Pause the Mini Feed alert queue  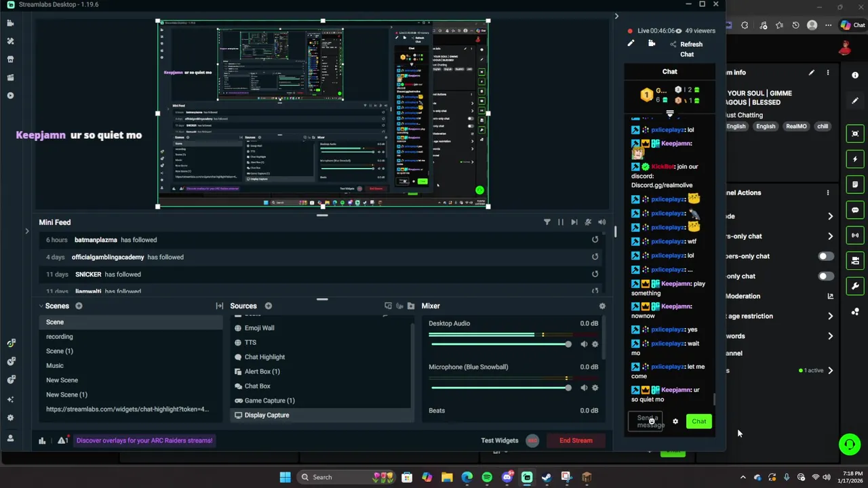coord(560,222)
